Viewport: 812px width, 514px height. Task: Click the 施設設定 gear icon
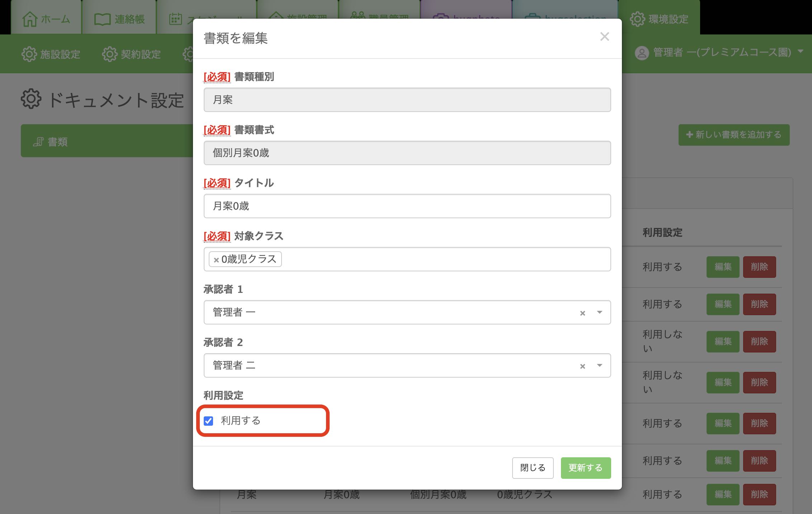coord(29,54)
